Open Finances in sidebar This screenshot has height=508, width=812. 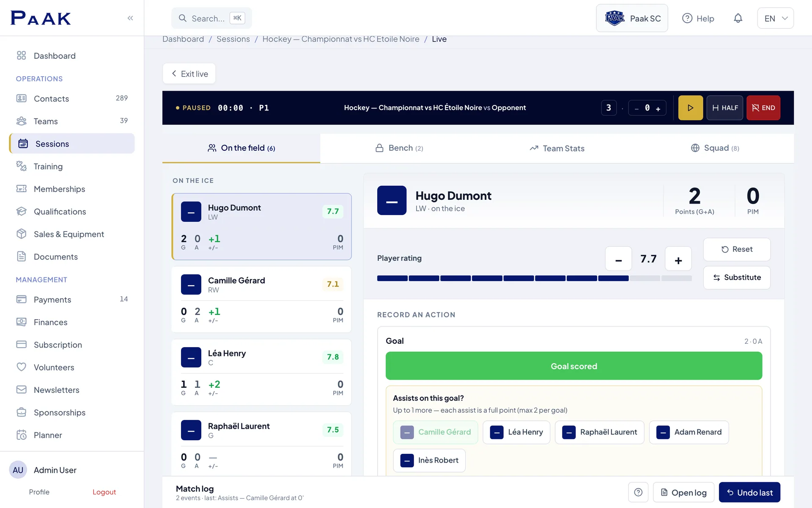(72, 322)
